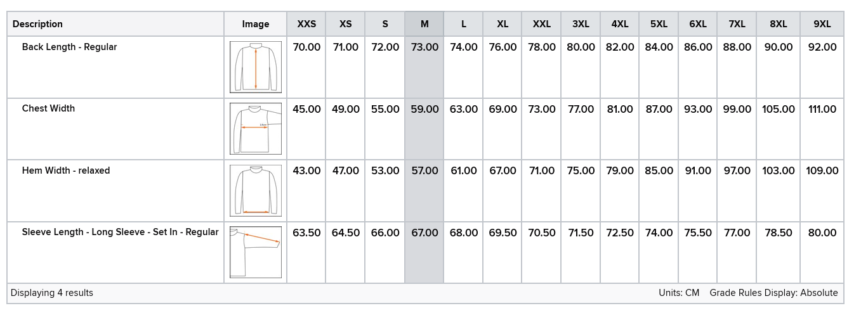Select Sleeve Length value 63.50 for XXS
The height and width of the screenshot is (327, 868).
tap(306, 233)
